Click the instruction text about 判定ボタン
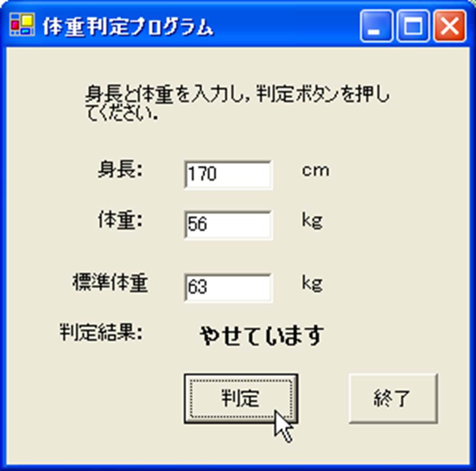Screen dimensions: 476x471 pyautogui.click(x=237, y=102)
